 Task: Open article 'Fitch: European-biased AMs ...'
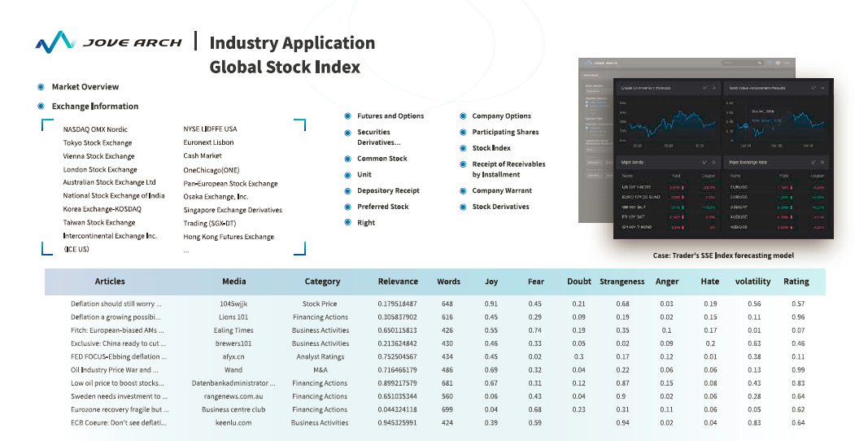(117, 330)
